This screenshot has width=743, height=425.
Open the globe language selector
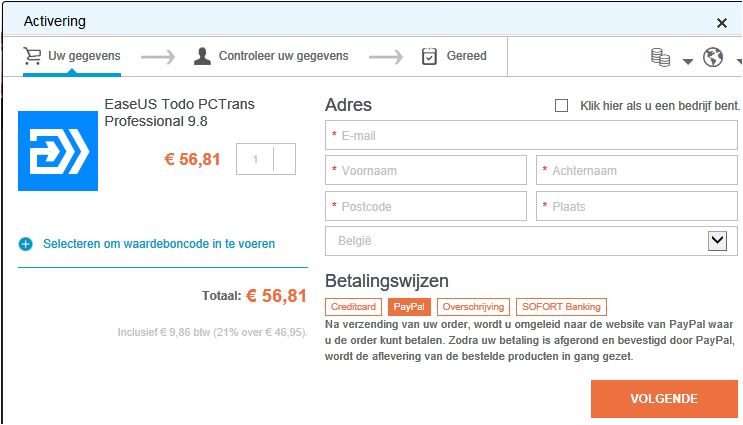pyautogui.click(x=713, y=58)
